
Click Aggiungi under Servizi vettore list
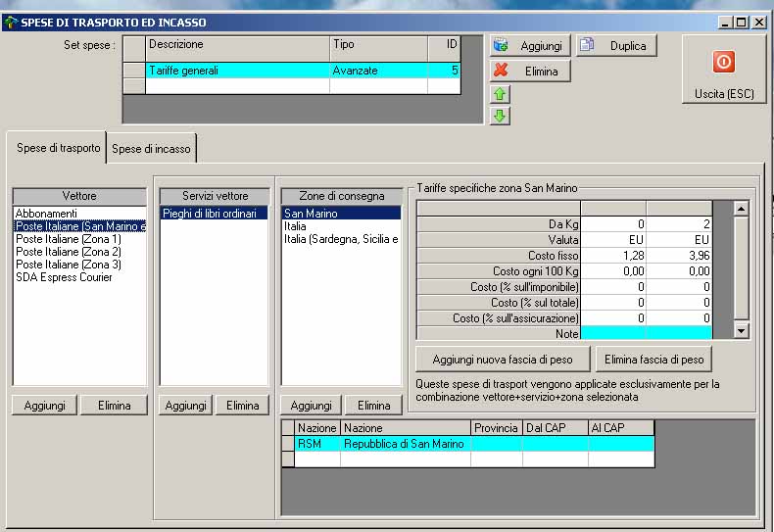point(185,406)
